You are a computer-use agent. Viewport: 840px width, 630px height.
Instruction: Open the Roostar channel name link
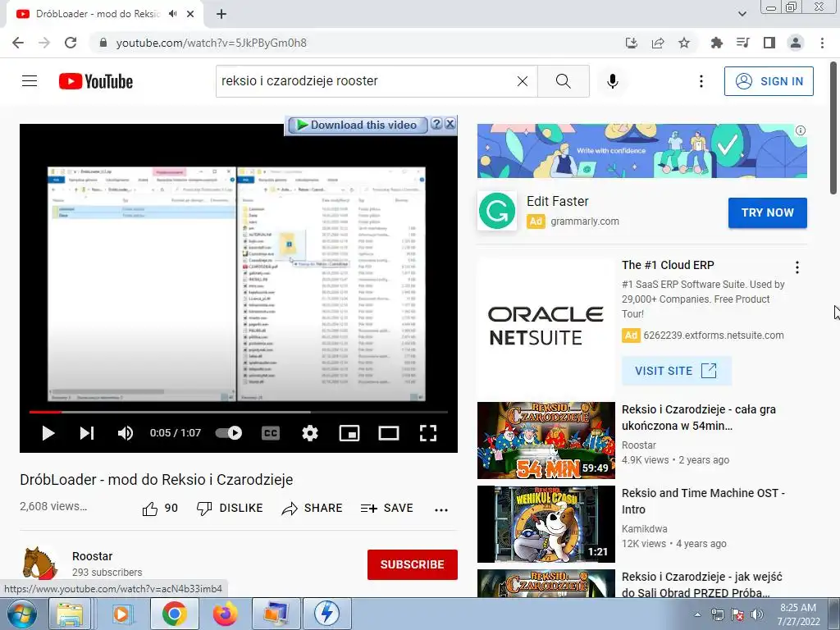pyautogui.click(x=92, y=556)
